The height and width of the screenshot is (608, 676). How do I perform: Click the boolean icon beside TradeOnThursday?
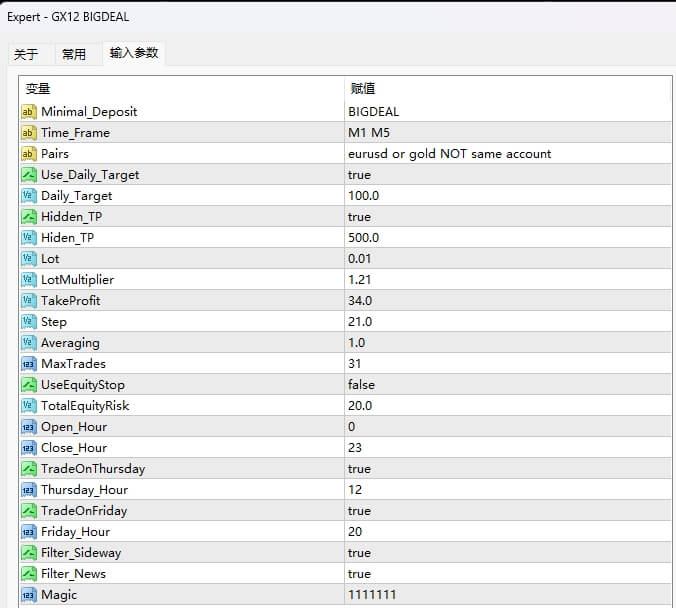tap(28, 469)
